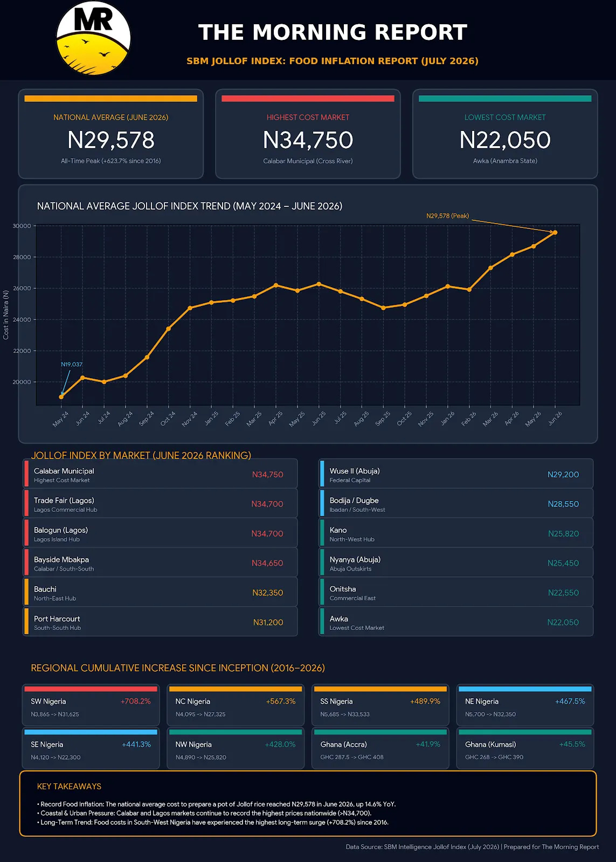Click the Ghana (Accra) +41.9% value
The width and height of the screenshot is (616, 862).
click(x=428, y=745)
